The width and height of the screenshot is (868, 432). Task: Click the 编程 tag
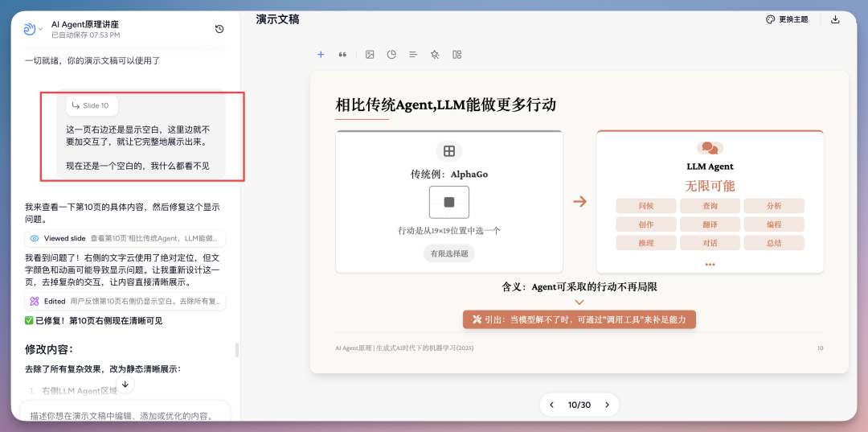click(774, 224)
